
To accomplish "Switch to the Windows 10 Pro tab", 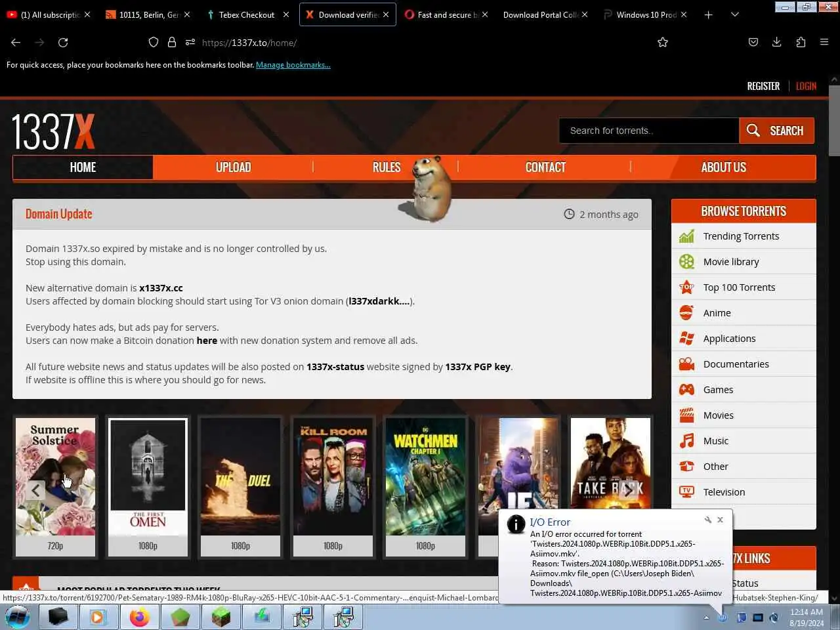I will 645,14.
